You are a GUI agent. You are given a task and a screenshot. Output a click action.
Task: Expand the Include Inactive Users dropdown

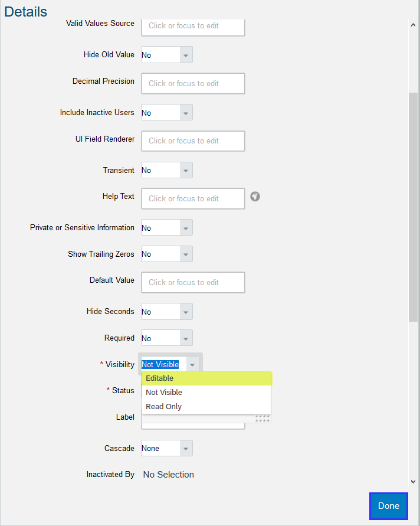(186, 112)
